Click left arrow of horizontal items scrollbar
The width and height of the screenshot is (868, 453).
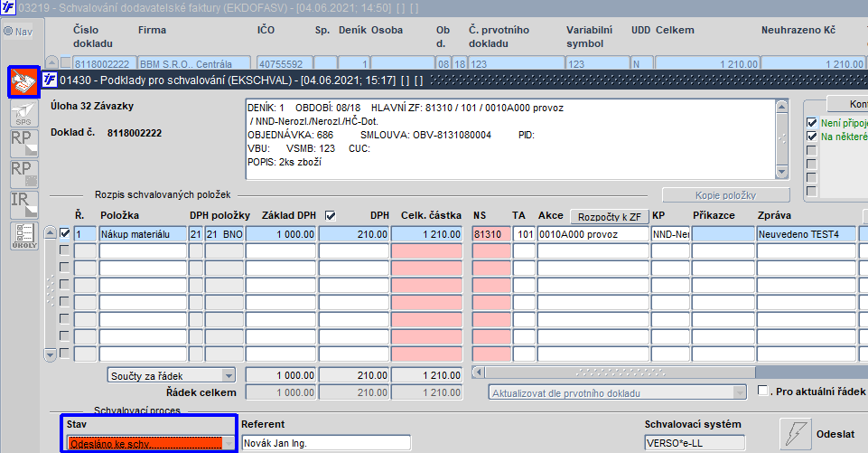coord(479,373)
